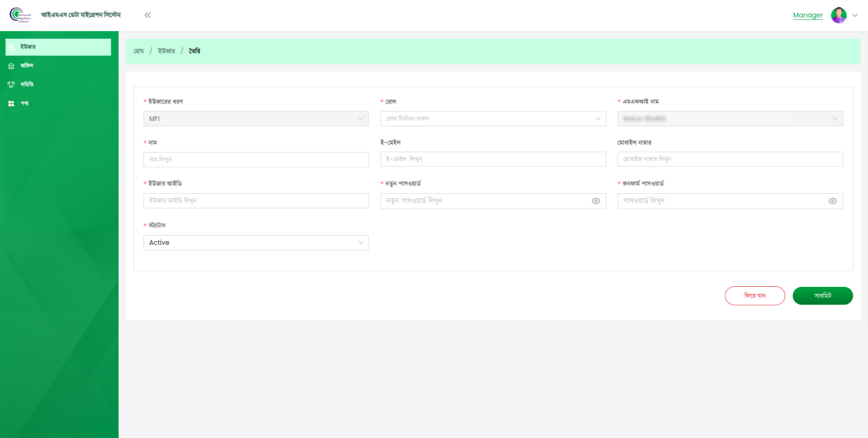
Task: Click the পণ্য (Product) grid icon
Action: pyautogui.click(x=11, y=103)
